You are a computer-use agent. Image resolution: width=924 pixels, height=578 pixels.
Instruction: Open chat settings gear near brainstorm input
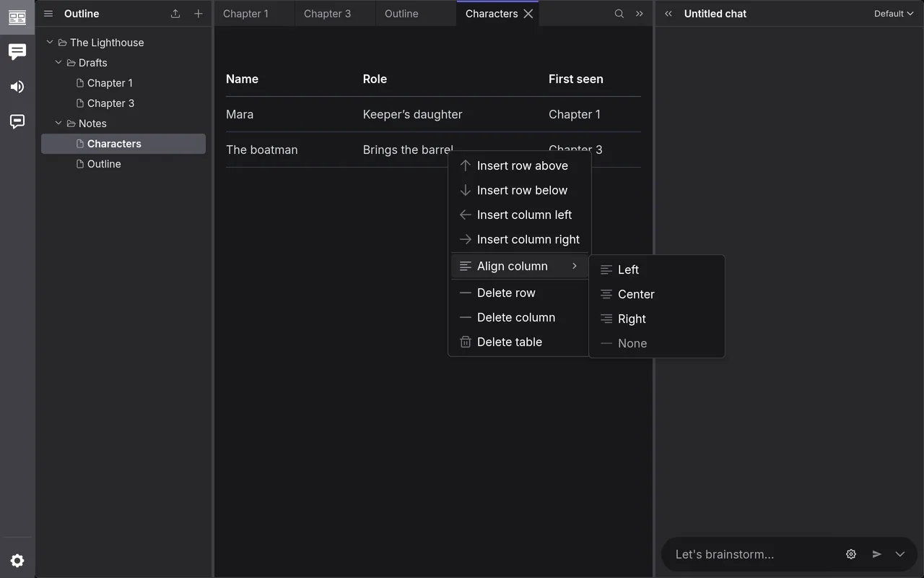tap(851, 554)
